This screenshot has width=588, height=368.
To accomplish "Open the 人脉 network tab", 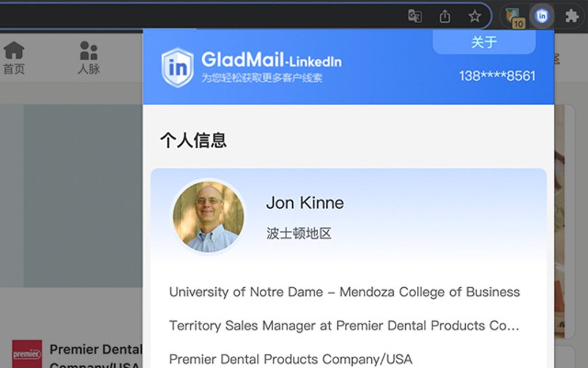I will tap(89, 58).
